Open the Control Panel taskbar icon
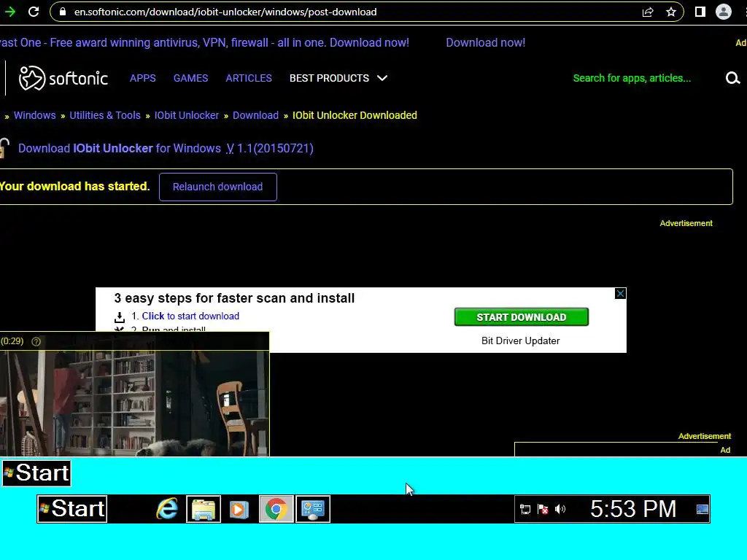Screen dimensions: 747x560 [x=312, y=509]
